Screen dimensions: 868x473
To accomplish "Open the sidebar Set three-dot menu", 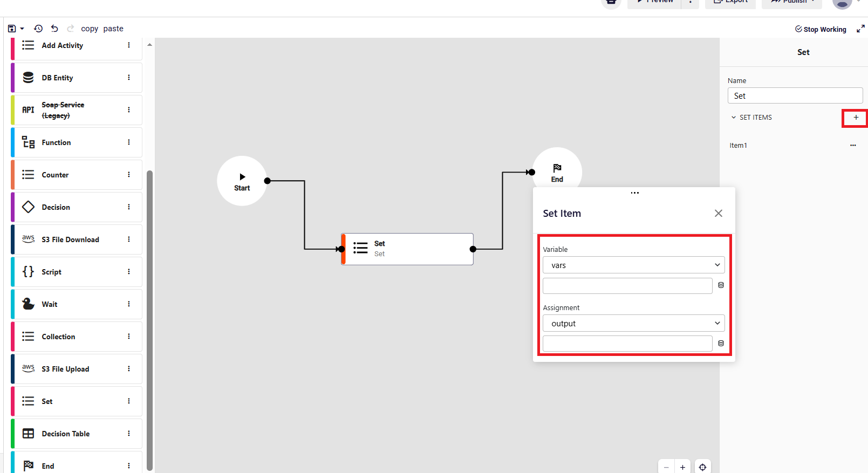I will pyautogui.click(x=129, y=401).
